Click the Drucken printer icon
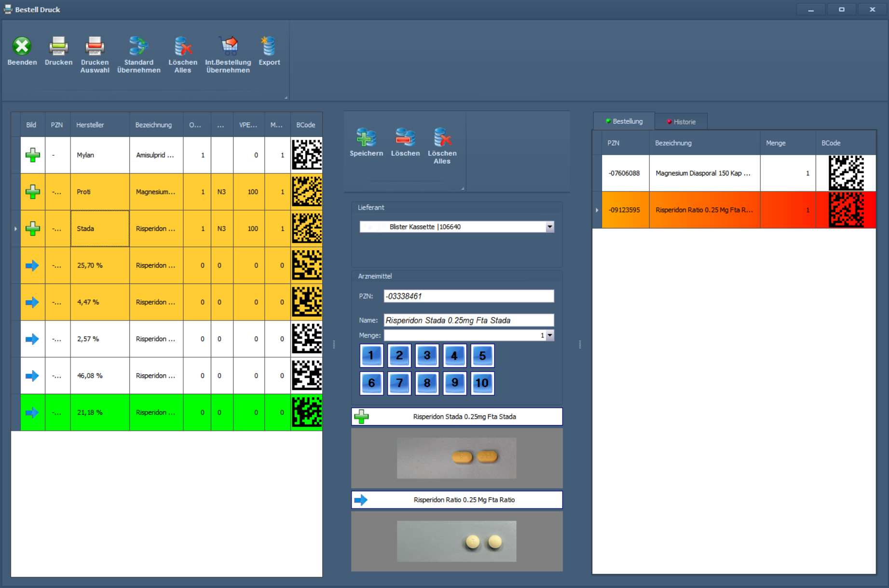Viewport: 889px width, 588px height. click(x=58, y=47)
